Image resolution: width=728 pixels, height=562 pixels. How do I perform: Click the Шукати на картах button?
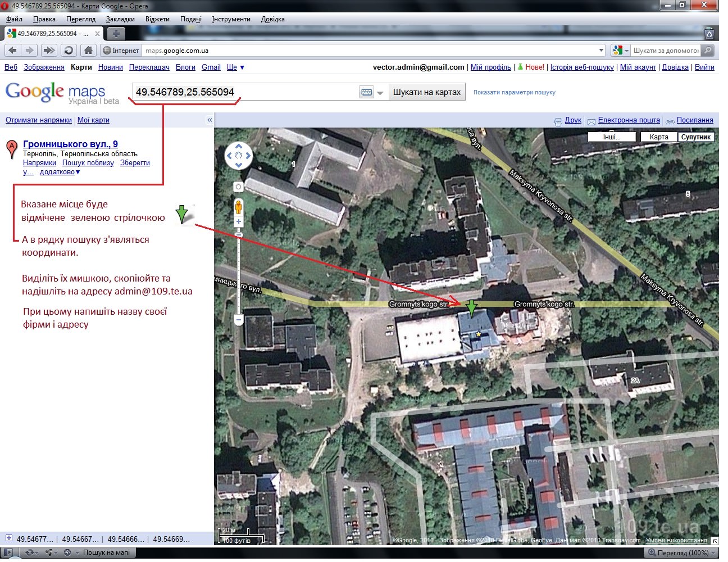click(x=427, y=92)
